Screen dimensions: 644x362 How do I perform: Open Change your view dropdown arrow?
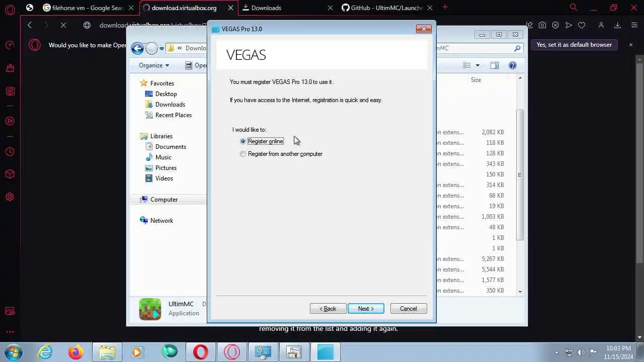click(477, 65)
